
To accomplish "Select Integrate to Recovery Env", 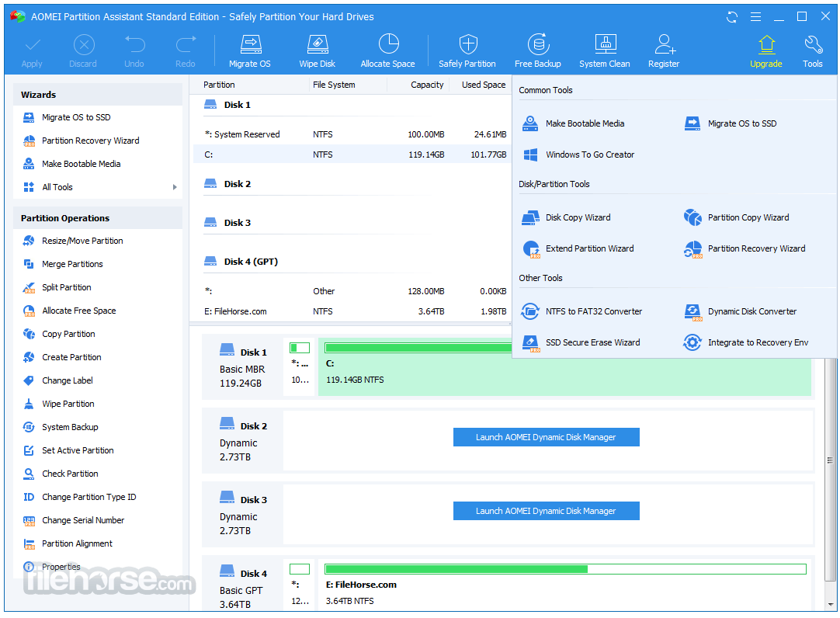I will coord(746,342).
